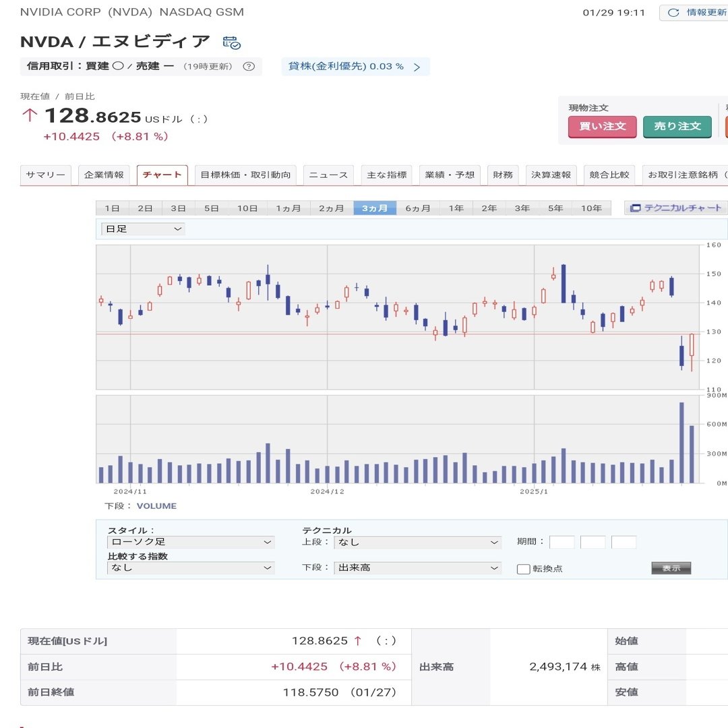Image resolution: width=728 pixels, height=728 pixels.
Task: Select the 2日 chart range
Action: click(x=145, y=208)
